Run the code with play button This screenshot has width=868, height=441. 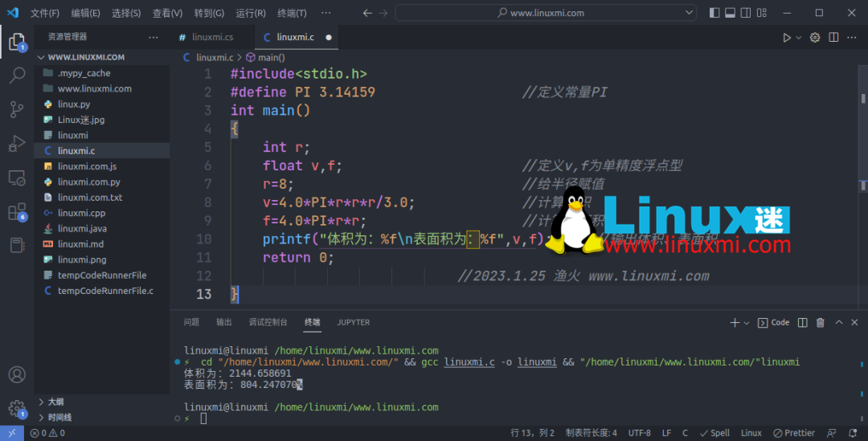pyautogui.click(x=786, y=38)
